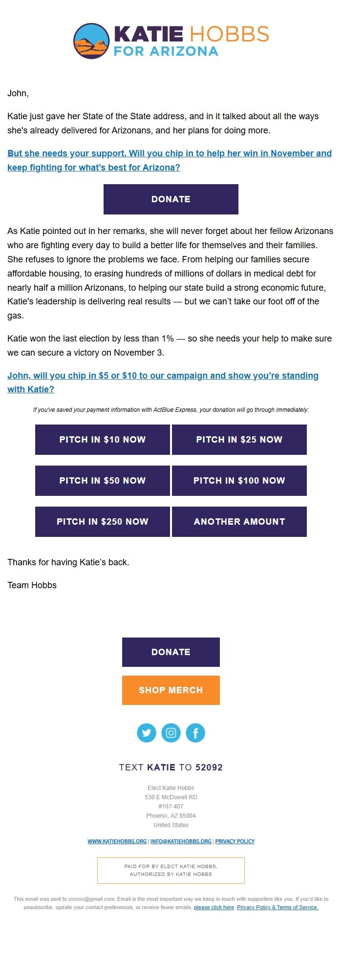Pitch in $250 now
The height and width of the screenshot is (980, 342).
(102, 521)
